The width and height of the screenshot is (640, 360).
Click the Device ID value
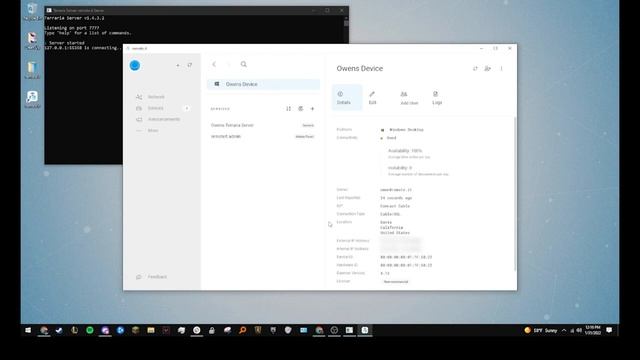coord(406,257)
